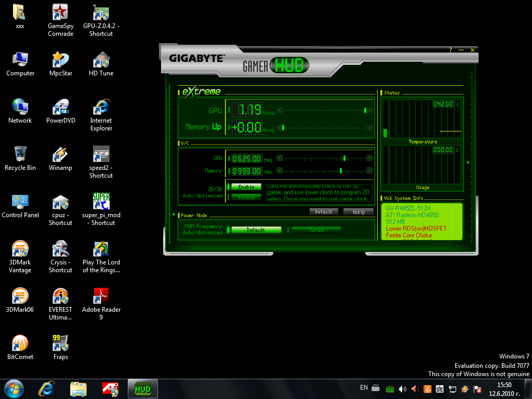Click the GPU clock MHz slider handle
This screenshot has width=532, height=399.
pos(344,158)
